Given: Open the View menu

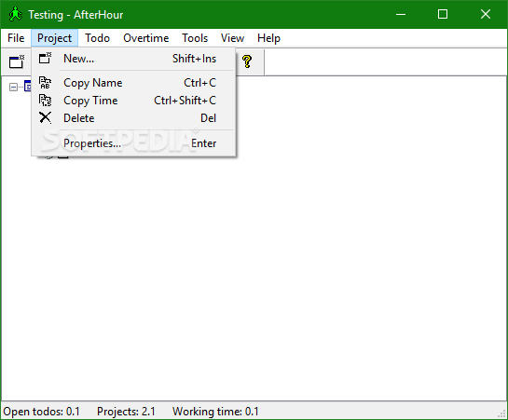Looking at the screenshot, I should point(232,38).
